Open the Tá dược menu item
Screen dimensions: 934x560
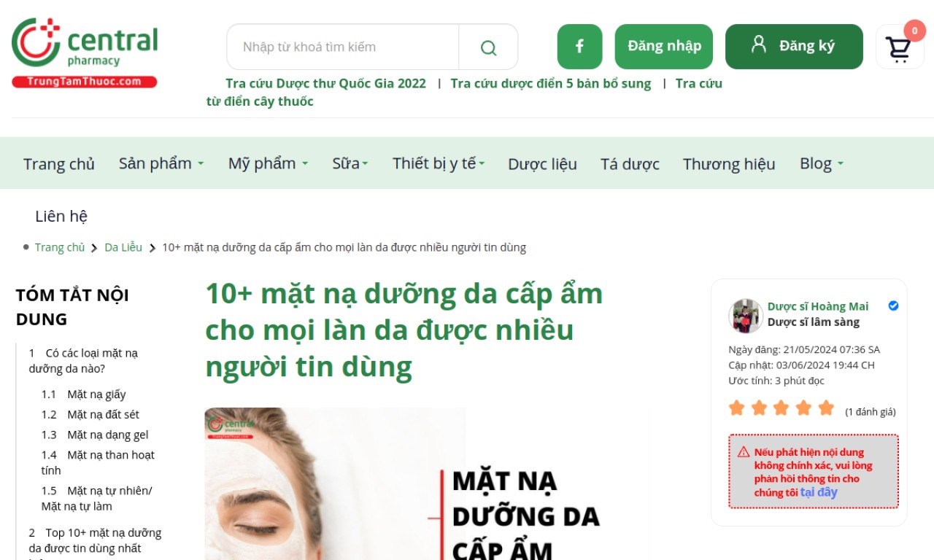[630, 164]
